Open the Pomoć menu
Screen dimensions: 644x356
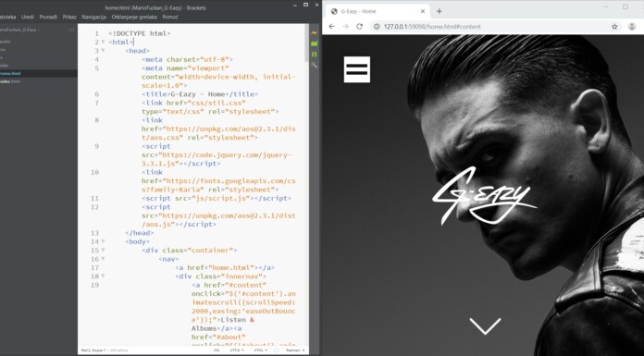coord(170,18)
